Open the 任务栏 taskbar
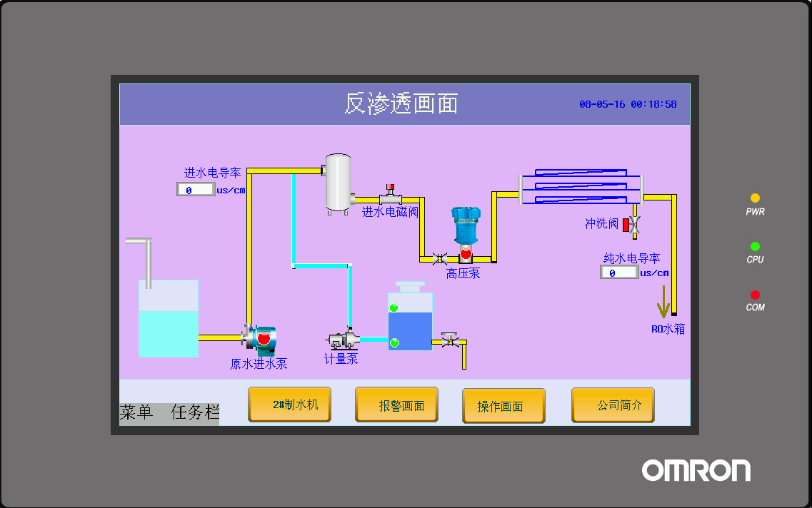 195,412
